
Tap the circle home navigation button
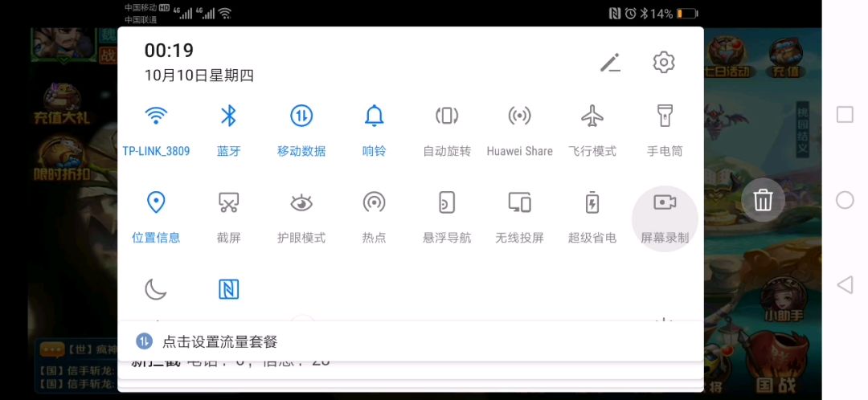pos(845,200)
